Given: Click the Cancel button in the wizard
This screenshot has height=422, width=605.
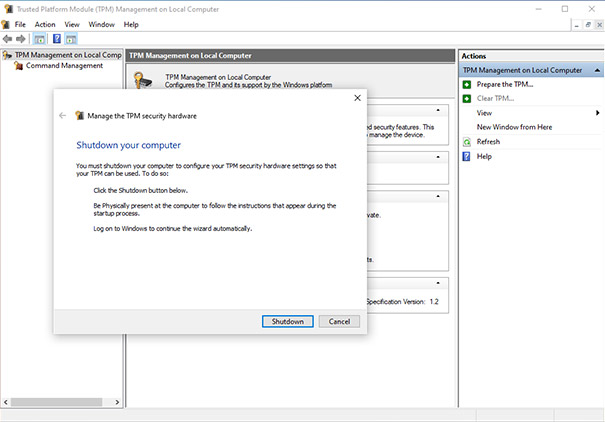Looking at the screenshot, I should (339, 321).
